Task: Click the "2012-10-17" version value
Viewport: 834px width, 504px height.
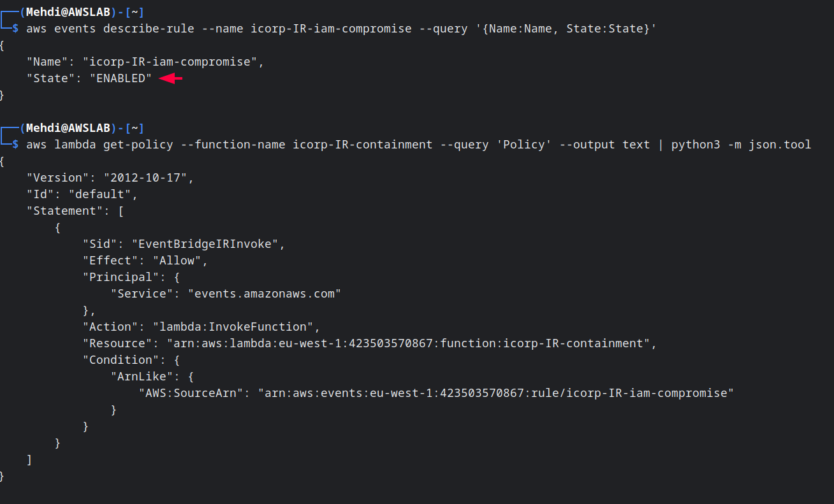Action: point(145,178)
